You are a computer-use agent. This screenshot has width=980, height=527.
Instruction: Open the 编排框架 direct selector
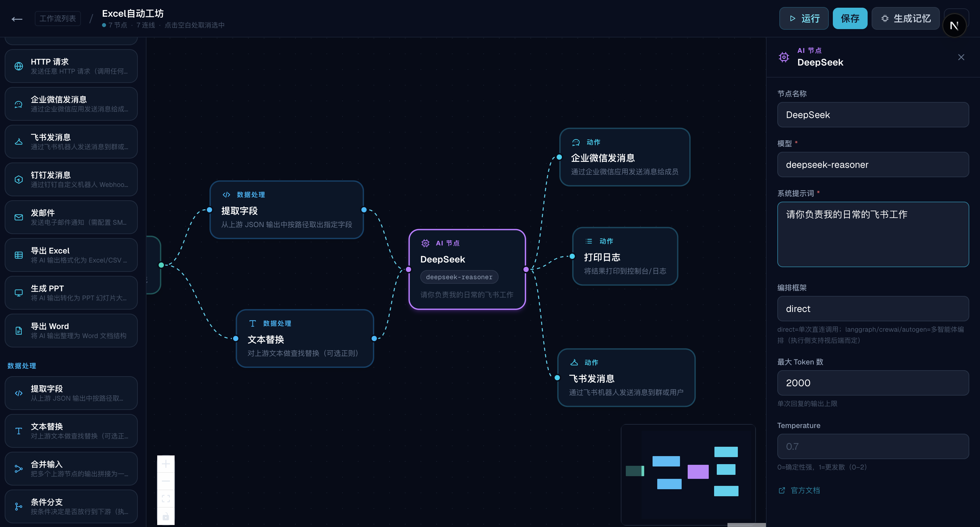click(873, 309)
